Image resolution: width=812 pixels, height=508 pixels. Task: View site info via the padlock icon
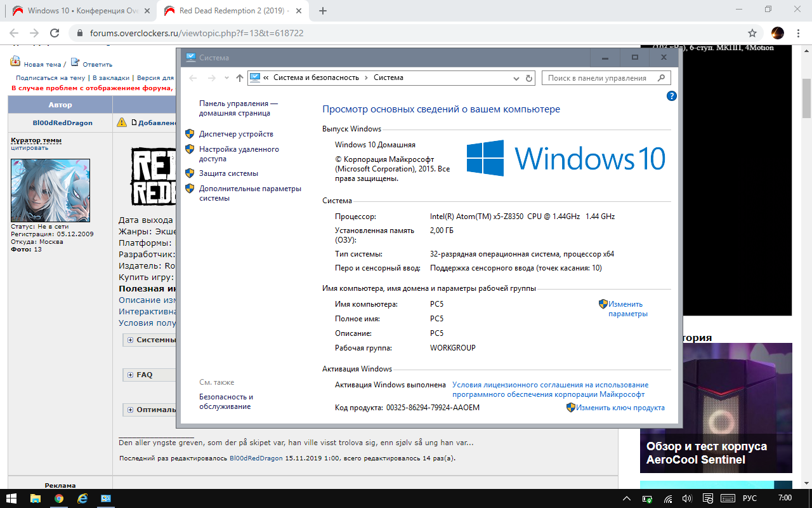click(80, 33)
